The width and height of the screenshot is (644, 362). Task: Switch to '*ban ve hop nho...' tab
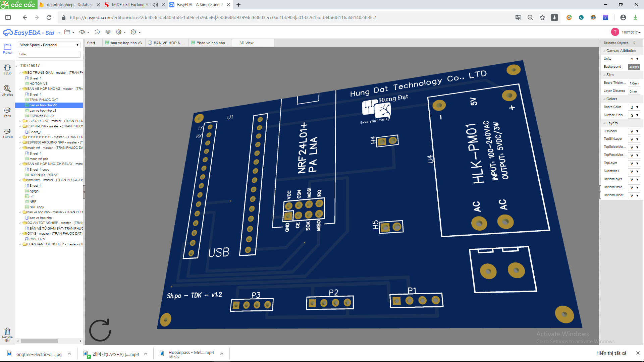(210, 43)
